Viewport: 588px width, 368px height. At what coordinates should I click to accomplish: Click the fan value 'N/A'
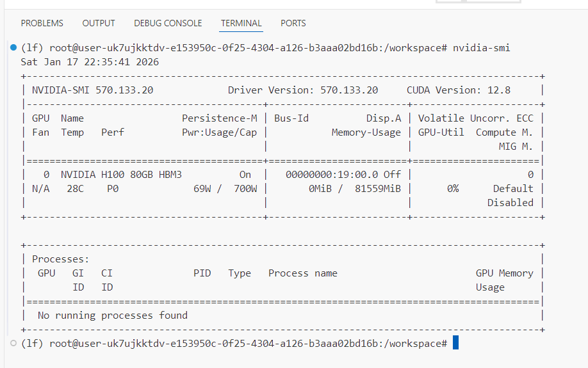tap(40, 189)
